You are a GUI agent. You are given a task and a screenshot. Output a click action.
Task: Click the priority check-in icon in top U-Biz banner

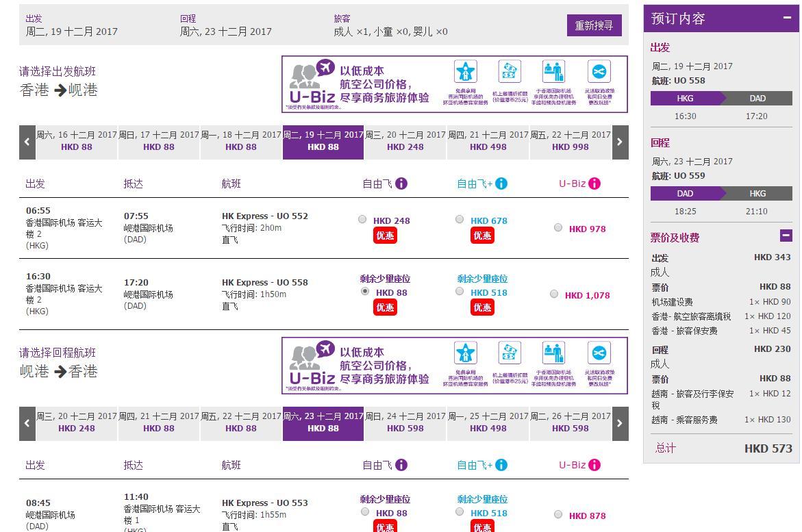553,72
